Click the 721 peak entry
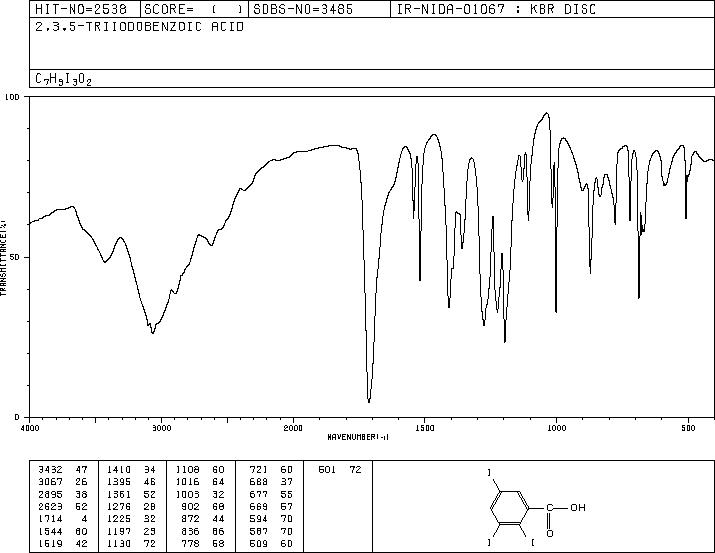Image resolution: width=715 pixels, height=553 pixels. [x=271, y=470]
